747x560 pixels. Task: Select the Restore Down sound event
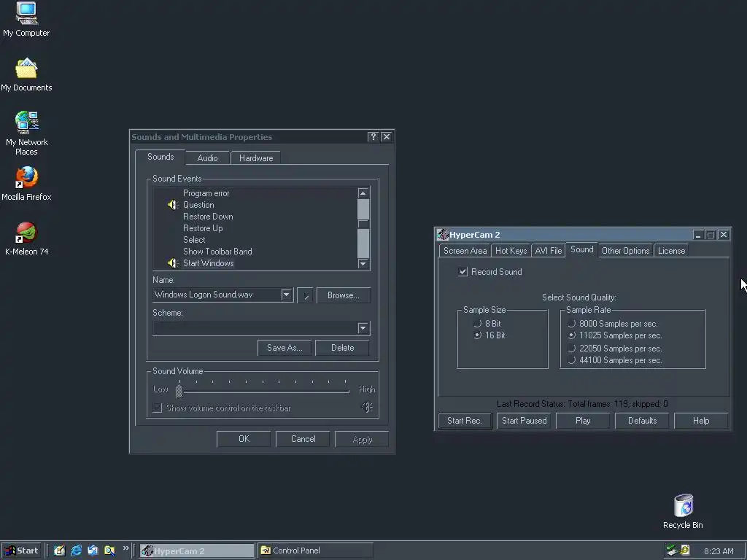click(x=208, y=217)
